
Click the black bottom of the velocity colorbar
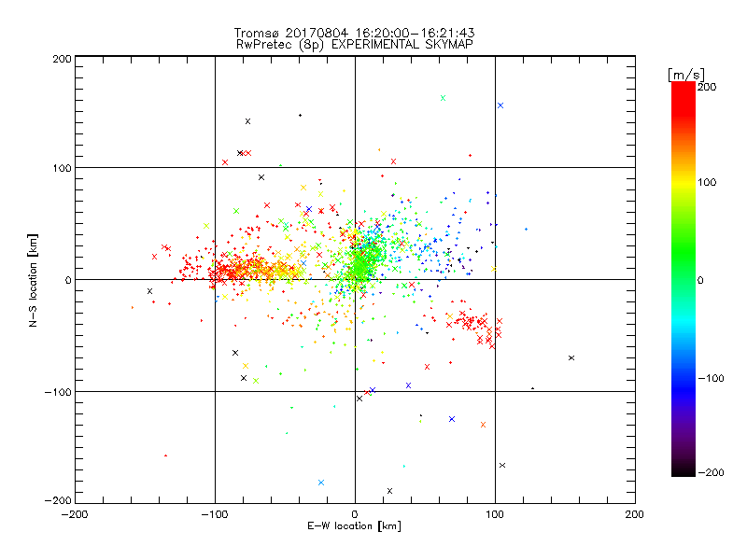684,469
